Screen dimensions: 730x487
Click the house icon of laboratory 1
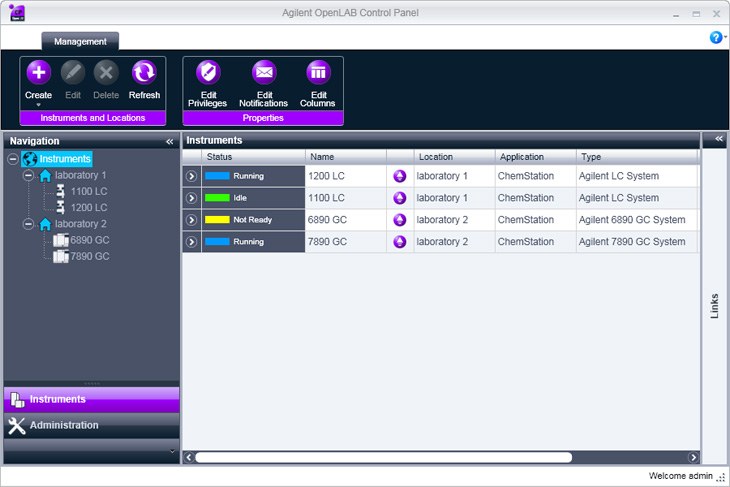point(45,176)
